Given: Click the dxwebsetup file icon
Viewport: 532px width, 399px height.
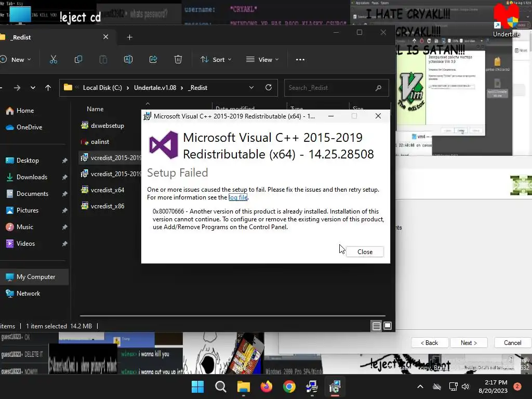Looking at the screenshot, I should [85, 125].
